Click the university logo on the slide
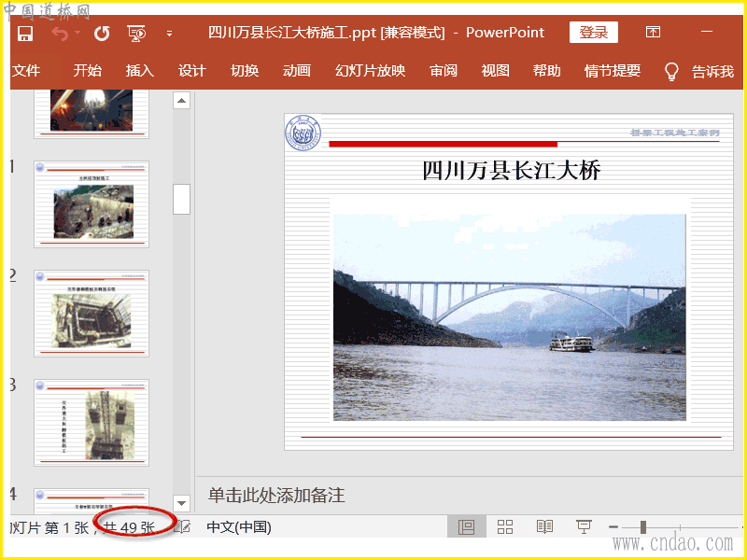The height and width of the screenshot is (560, 747). (x=303, y=133)
